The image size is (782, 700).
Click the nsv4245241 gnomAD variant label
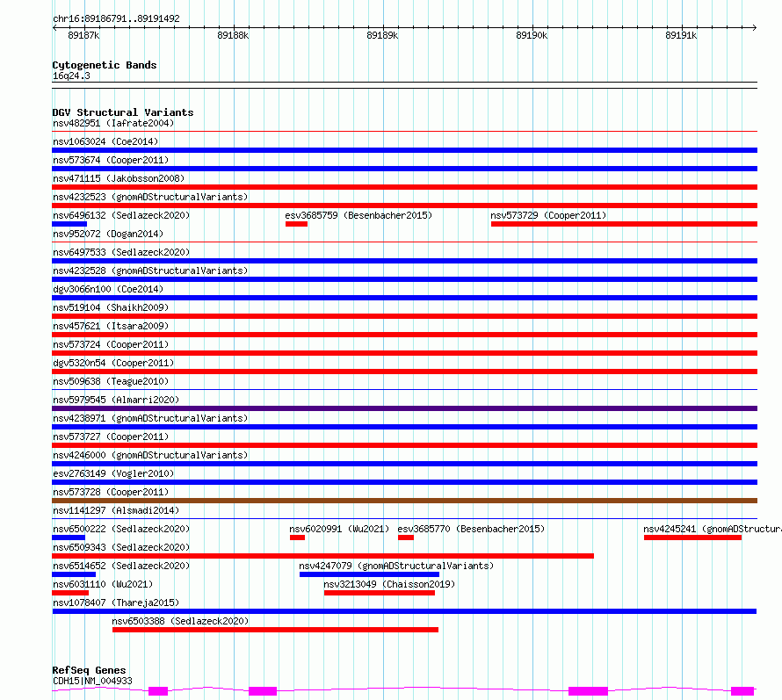713,529
